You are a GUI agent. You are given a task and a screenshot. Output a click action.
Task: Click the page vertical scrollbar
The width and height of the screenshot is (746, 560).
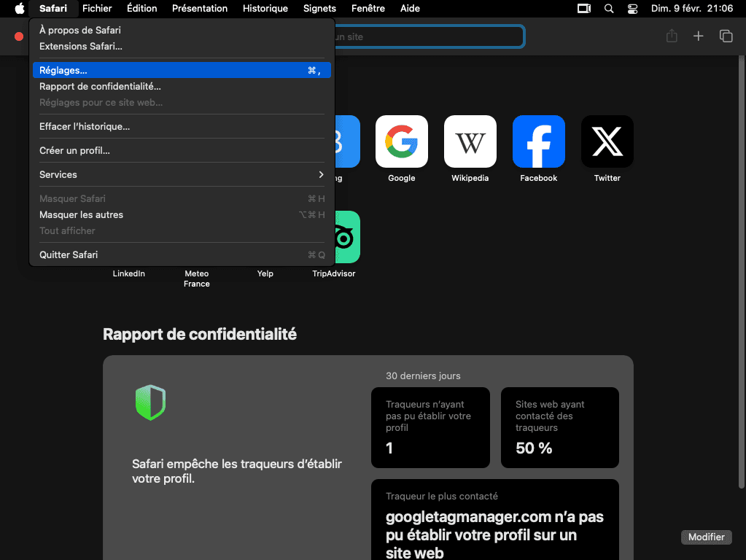741,272
